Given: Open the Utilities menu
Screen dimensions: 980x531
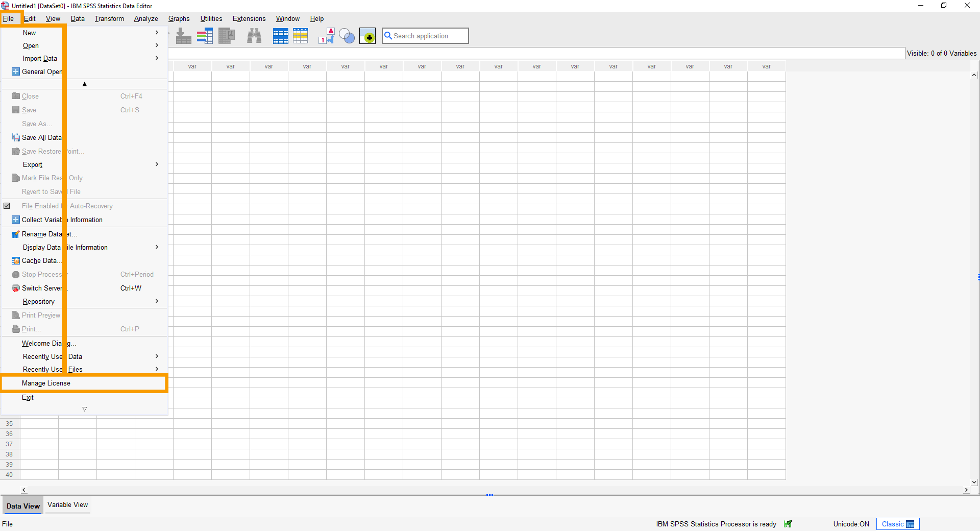Looking at the screenshot, I should [x=211, y=18].
